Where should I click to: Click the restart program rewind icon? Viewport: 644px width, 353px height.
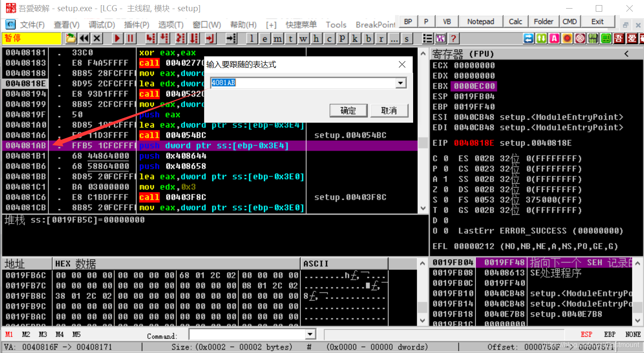click(x=84, y=39)
